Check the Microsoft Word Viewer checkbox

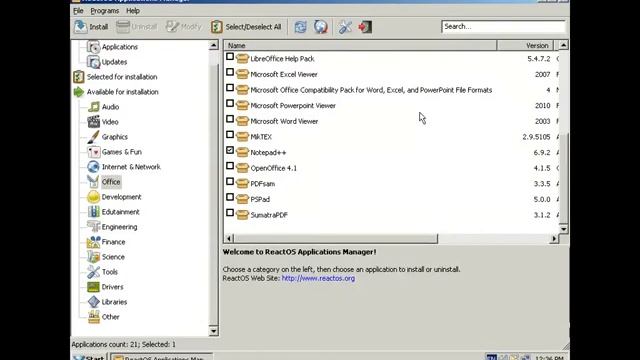coord(230,119)
